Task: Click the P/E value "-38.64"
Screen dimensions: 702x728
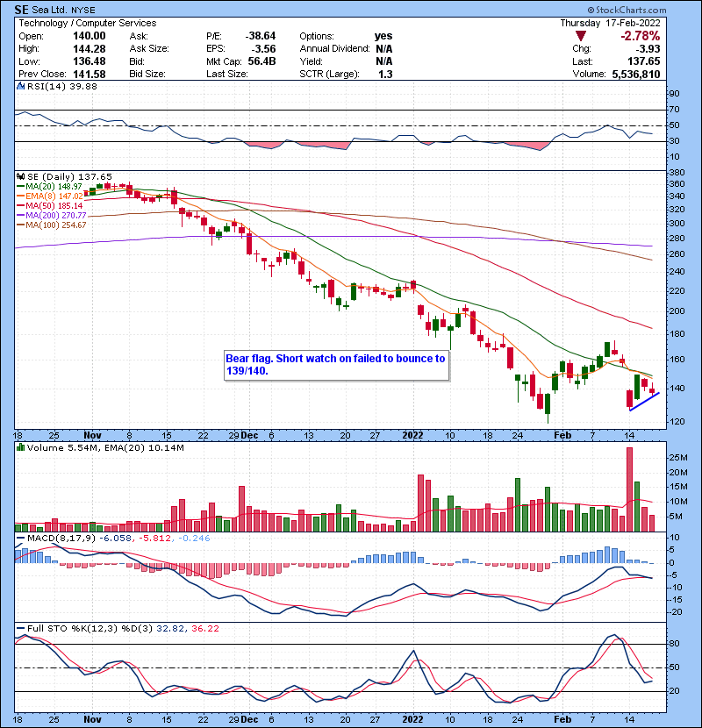Action: pyautogui.click(x=261, y=36)
